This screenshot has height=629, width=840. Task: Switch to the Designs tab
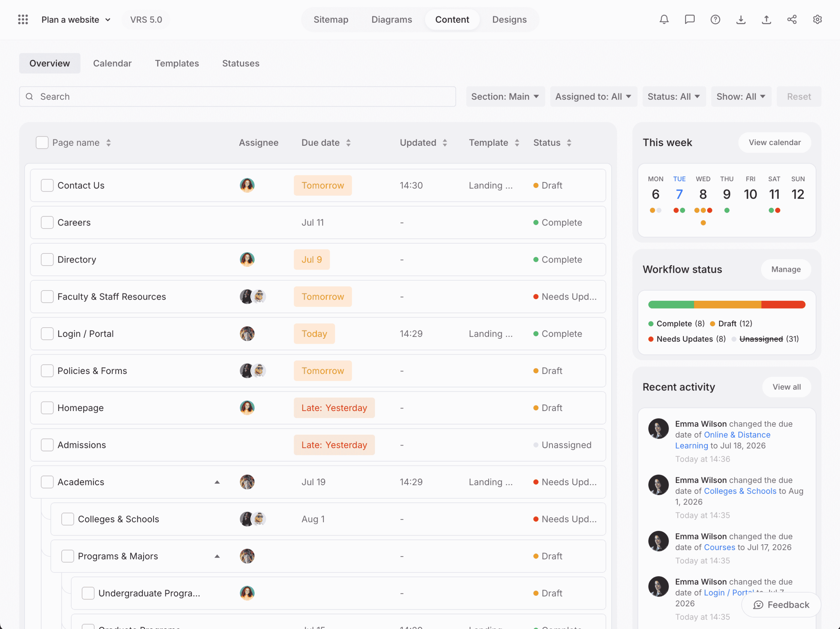pyautogui.click(x=509, y=19)
